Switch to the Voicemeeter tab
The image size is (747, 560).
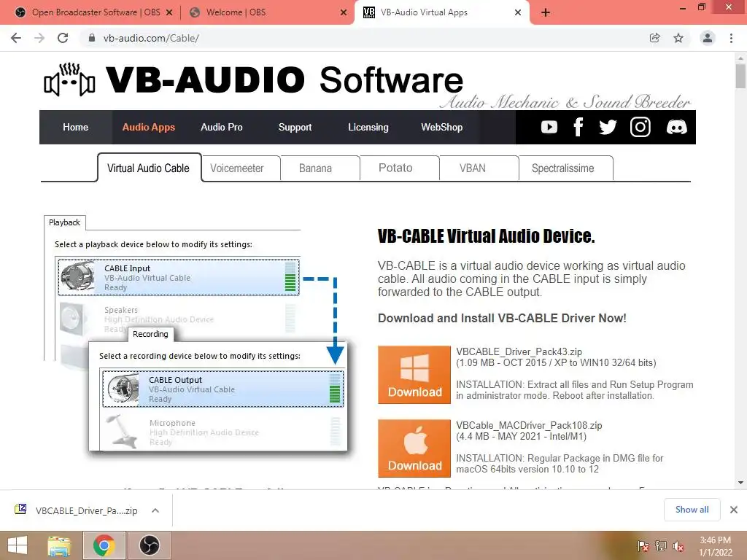(x=241, y=168)
